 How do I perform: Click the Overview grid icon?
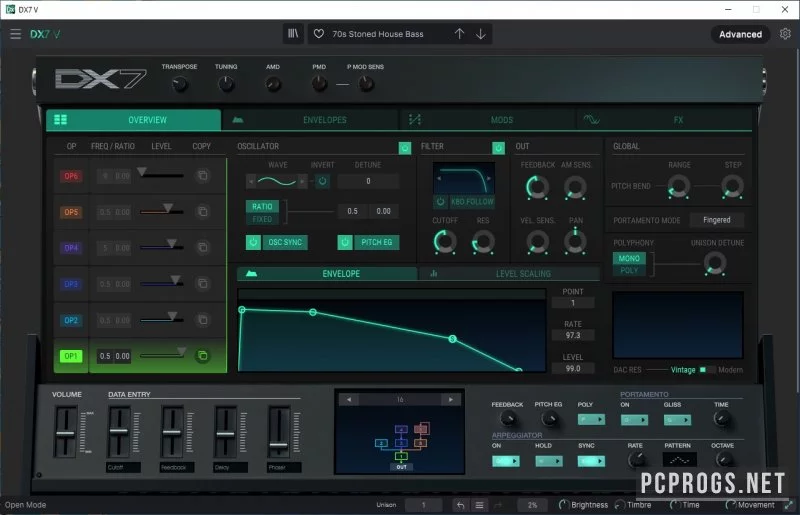point(60,119)
